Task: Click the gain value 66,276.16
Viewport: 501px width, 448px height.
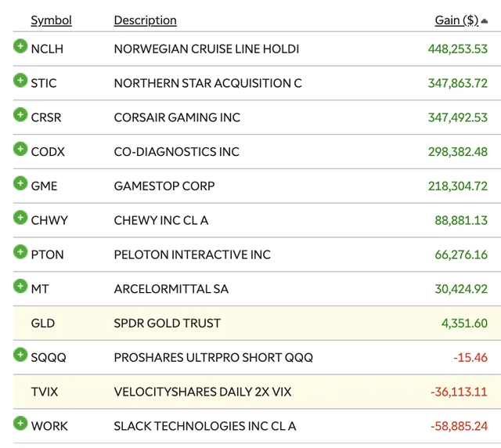Action: tap(461, 255)
